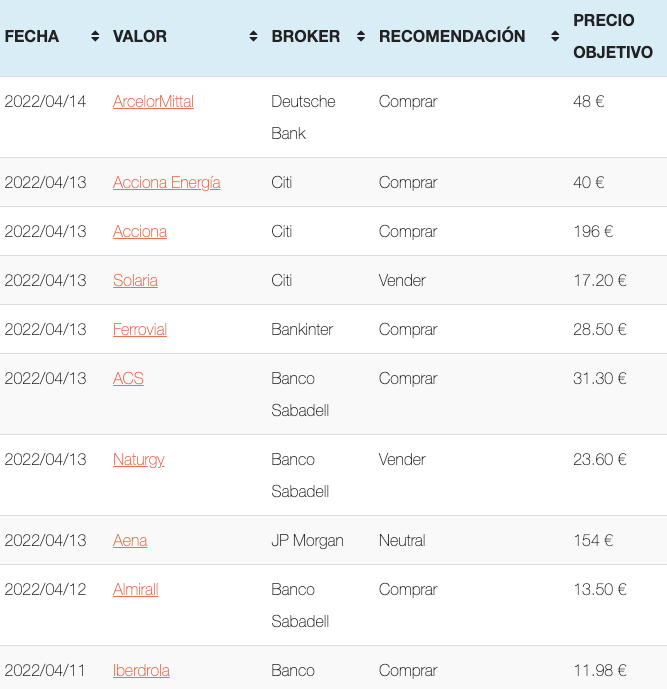Sort table by VALOR column arrows

(x=253, y=36)
